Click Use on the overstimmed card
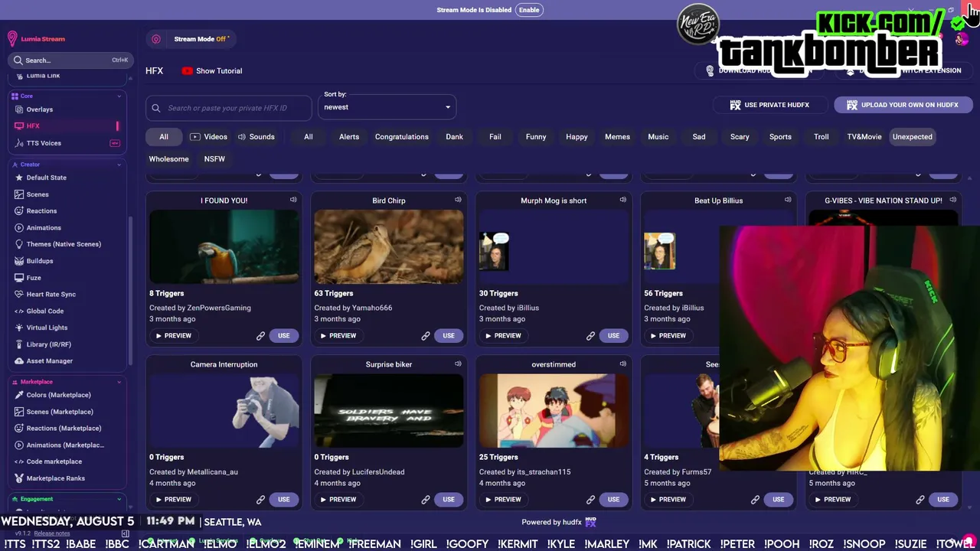Viewport: 980px width, 551px height. pyautogui.click(x=613, y=500)
